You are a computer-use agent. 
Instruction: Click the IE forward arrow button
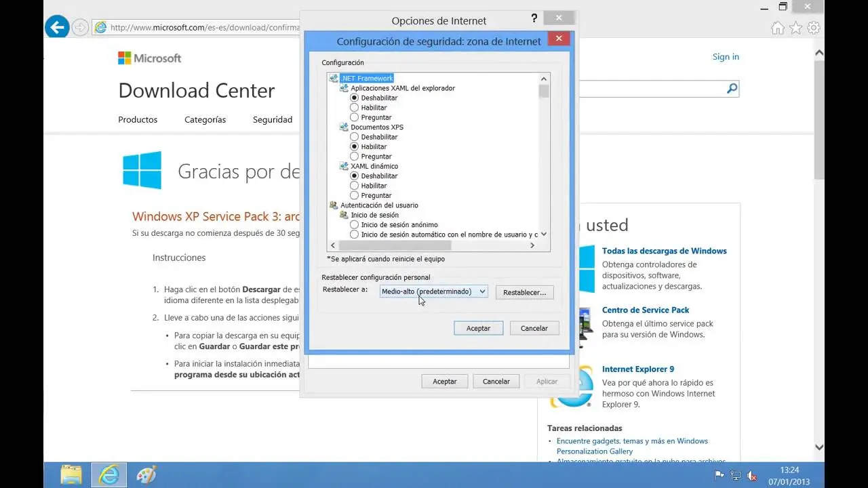(x=80, y=28)
